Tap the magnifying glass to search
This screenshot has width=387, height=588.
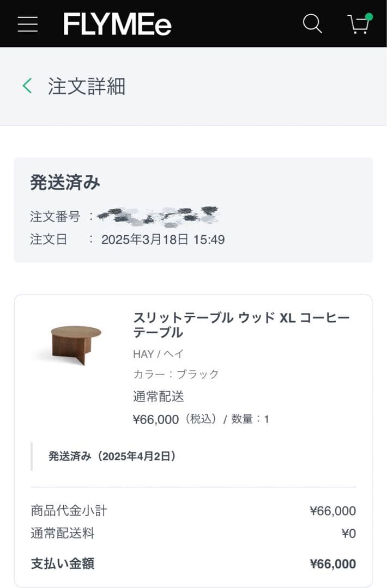pos(312,24)
